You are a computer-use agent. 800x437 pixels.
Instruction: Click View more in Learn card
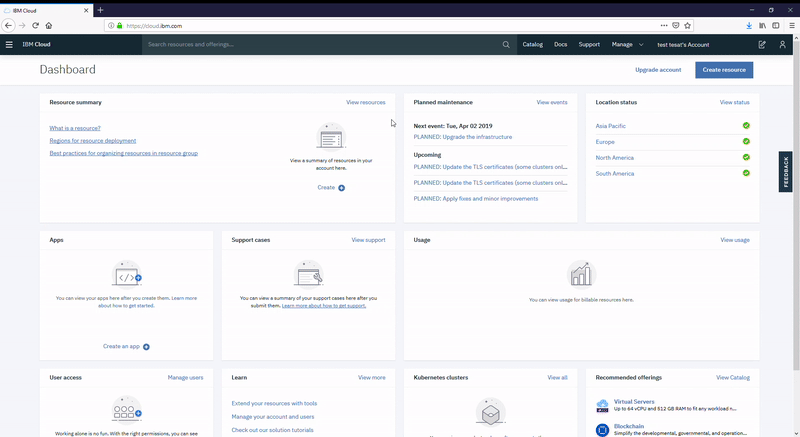371,378
